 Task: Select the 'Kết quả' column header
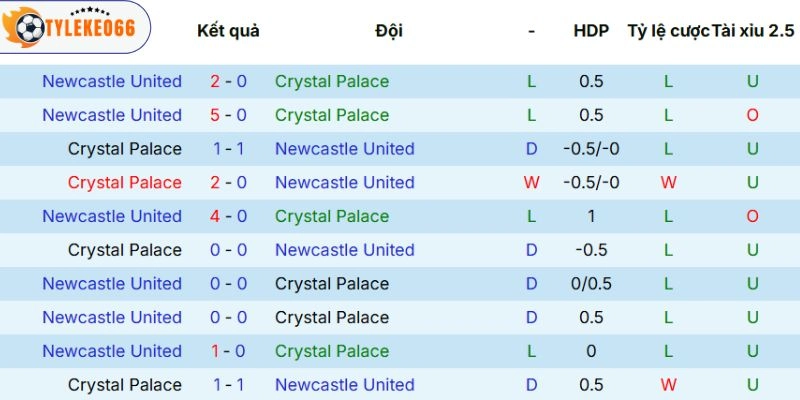(x=228, y=31)
